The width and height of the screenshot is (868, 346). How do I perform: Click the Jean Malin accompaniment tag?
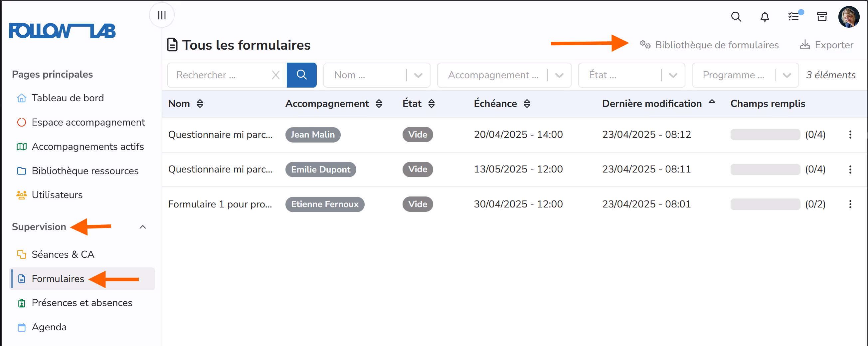click(x=313, y=135)
